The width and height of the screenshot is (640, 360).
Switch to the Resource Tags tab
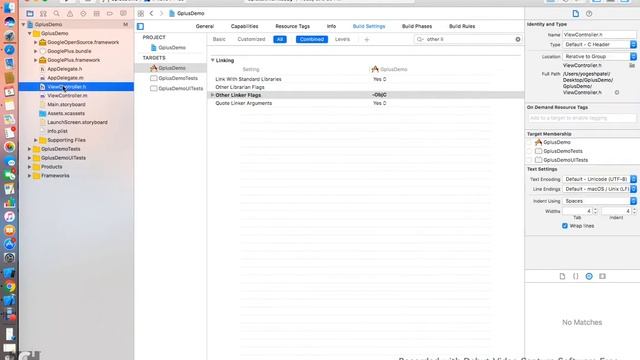coord(293,26)
